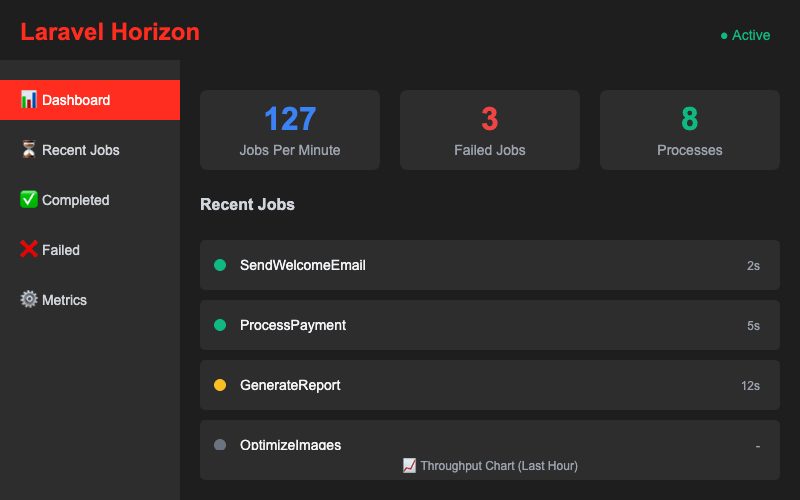
Task: Click the Recent Jobs section heading
Action: point(247,204)
